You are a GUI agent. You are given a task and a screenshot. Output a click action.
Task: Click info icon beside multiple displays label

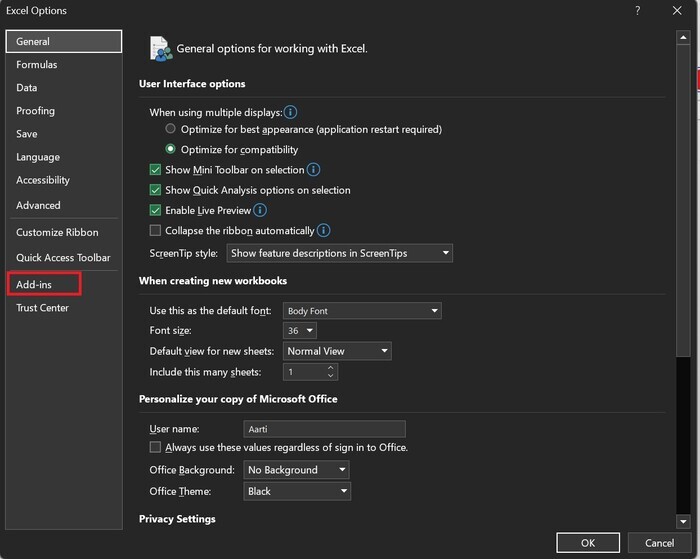point(291,112)
